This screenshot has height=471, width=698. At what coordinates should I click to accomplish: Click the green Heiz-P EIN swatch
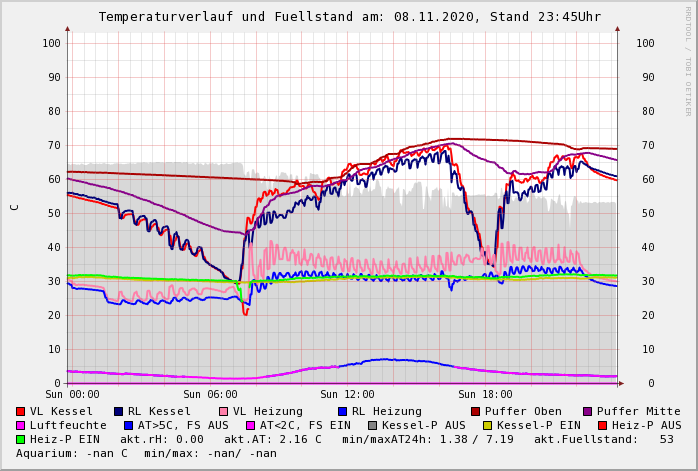pos(21,440)
